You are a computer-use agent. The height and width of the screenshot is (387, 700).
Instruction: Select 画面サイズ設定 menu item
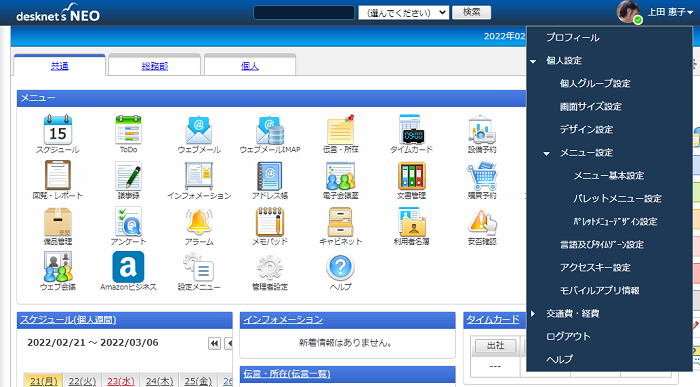pyautogui.click(x=591, y=107)
